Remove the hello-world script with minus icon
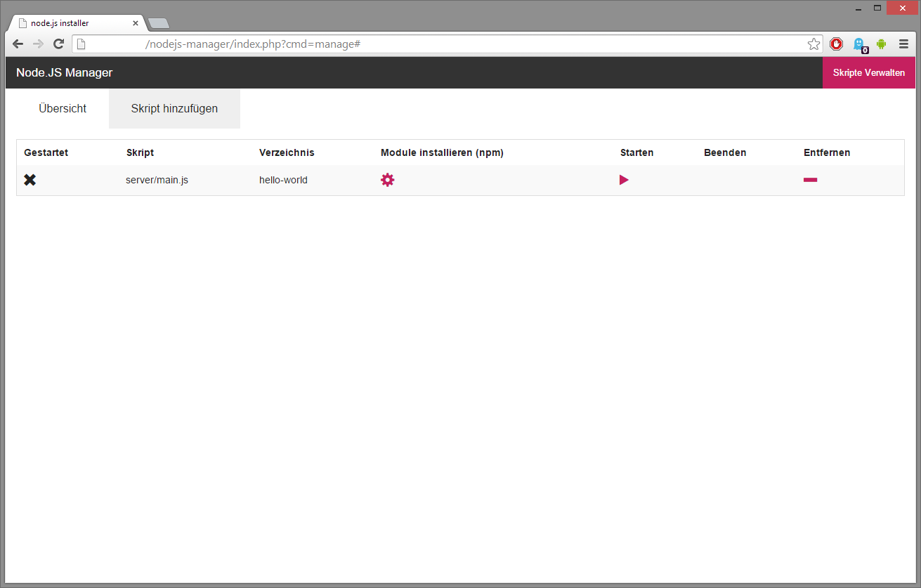This screenshot has width=921, height=588. point(810,180)
